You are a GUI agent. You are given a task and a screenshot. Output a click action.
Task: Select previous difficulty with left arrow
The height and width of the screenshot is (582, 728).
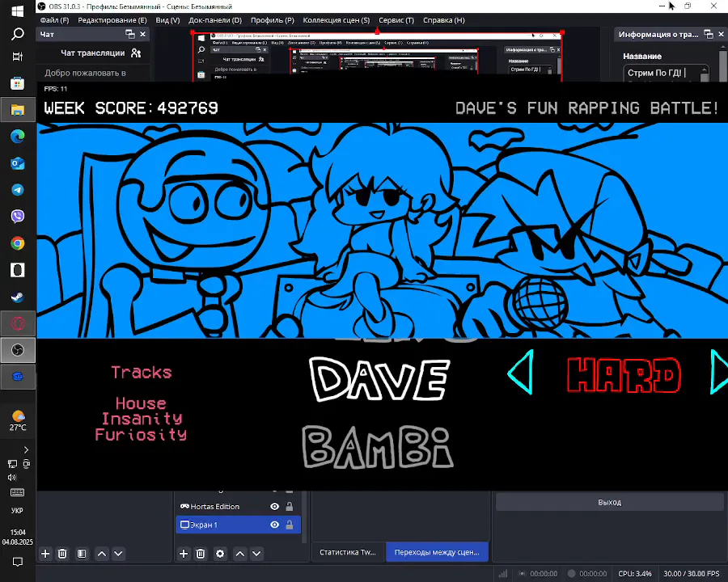pos(520,372)
